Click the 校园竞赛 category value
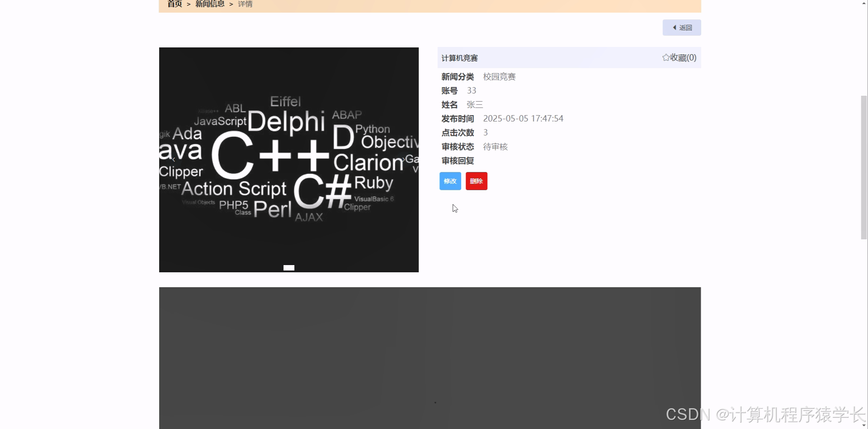Screen dimensions: 868x429 (x=500, y=77)
